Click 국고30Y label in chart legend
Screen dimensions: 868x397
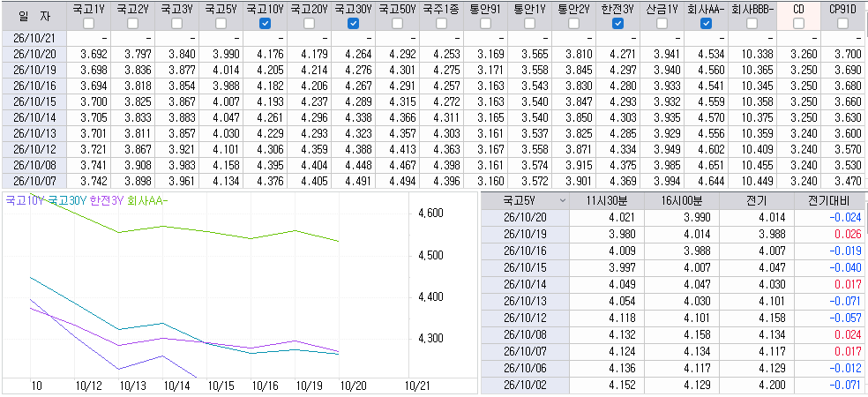point(67,201)
